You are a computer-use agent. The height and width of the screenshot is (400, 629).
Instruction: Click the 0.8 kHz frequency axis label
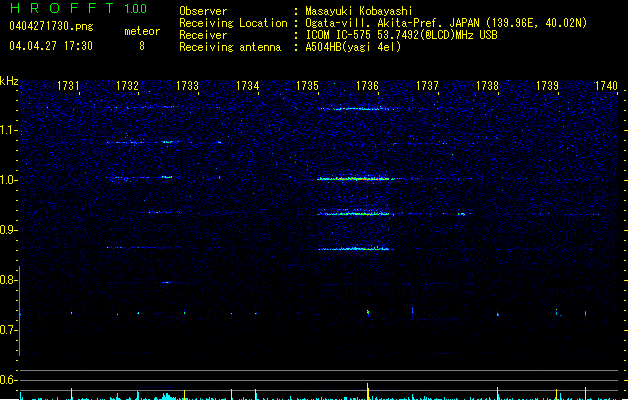click(x=8, y=280)
